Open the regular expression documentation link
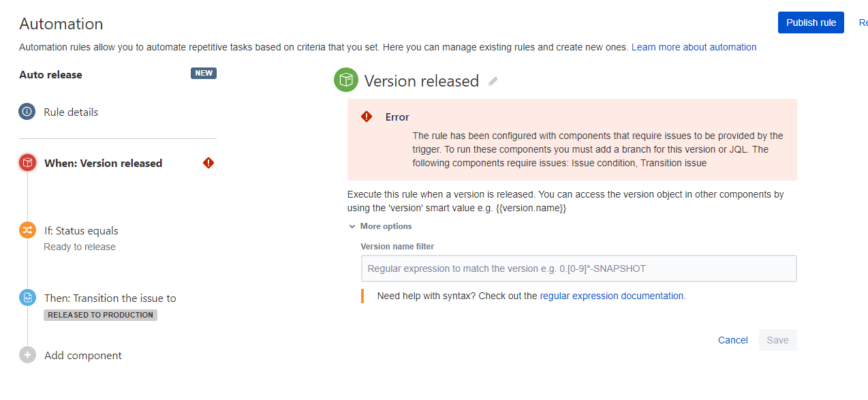 (x=612, y=296)
